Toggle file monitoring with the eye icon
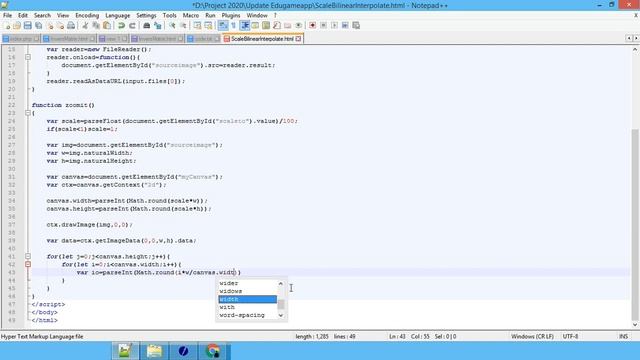 point(299,25)
